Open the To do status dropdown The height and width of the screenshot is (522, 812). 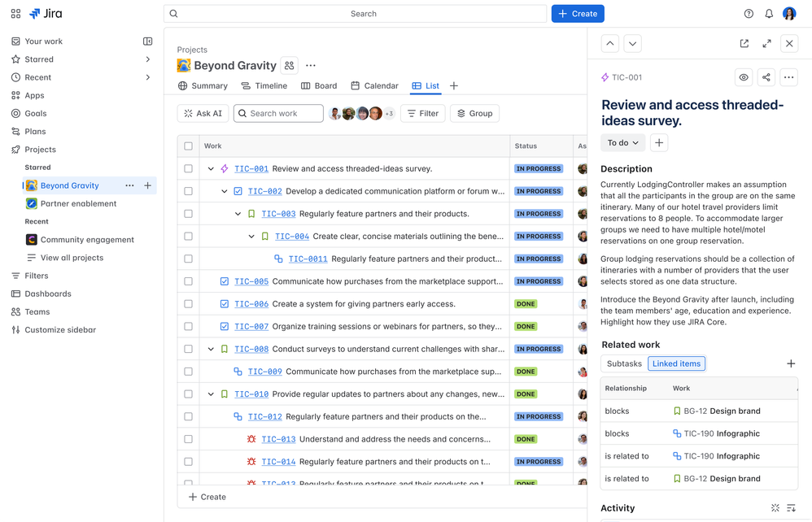click(623, 143)
